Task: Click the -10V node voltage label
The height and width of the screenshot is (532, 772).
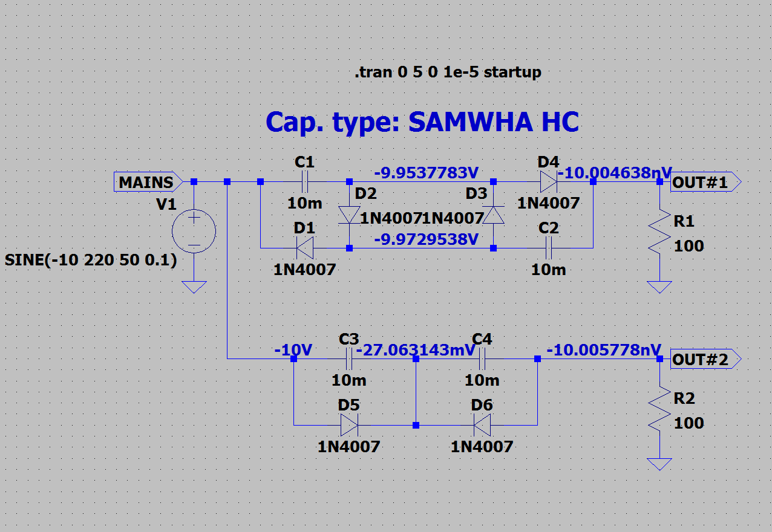Action: pyautogui.click(x=293, y=350)
